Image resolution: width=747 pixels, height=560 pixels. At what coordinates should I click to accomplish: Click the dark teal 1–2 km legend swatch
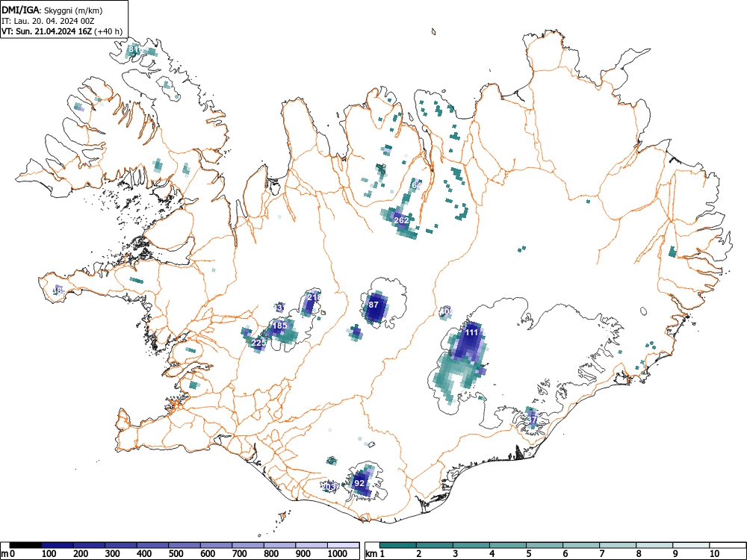398,545
